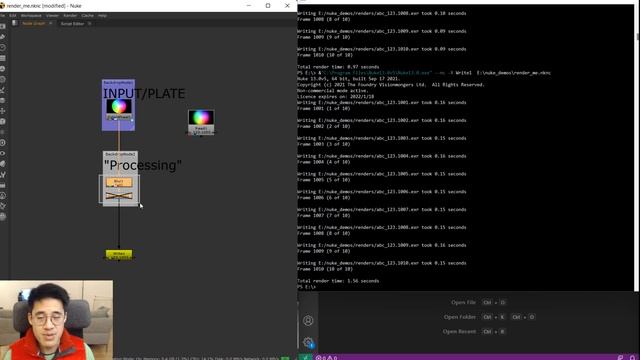
Task: Open VS Code Accounts icon
Action: point(308,320)
